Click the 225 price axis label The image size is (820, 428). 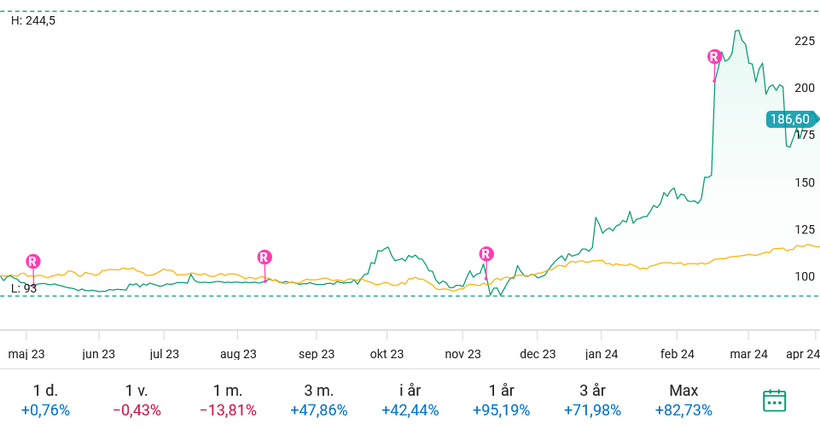804,42
